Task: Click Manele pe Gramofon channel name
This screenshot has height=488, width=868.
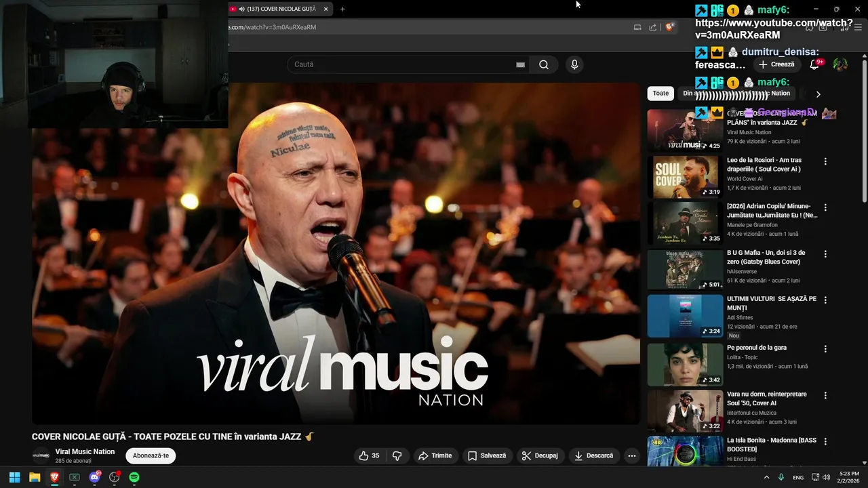Action: 752,225
